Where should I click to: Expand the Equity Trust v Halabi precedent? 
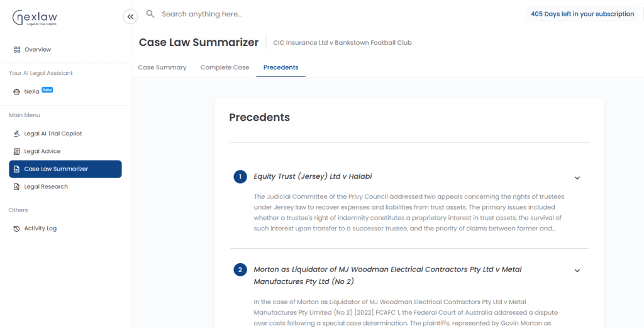577,178
